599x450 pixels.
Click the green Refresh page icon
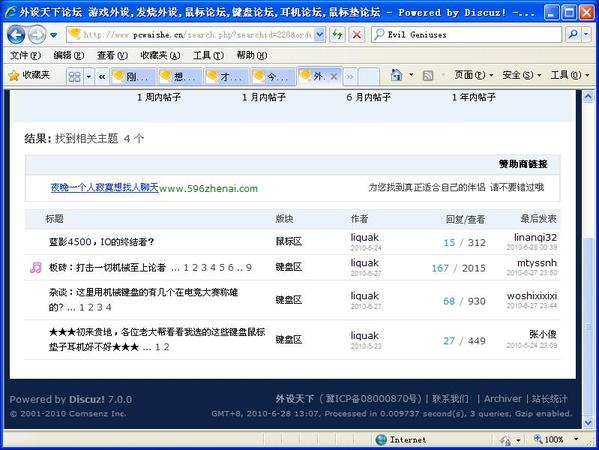point(337,35)
